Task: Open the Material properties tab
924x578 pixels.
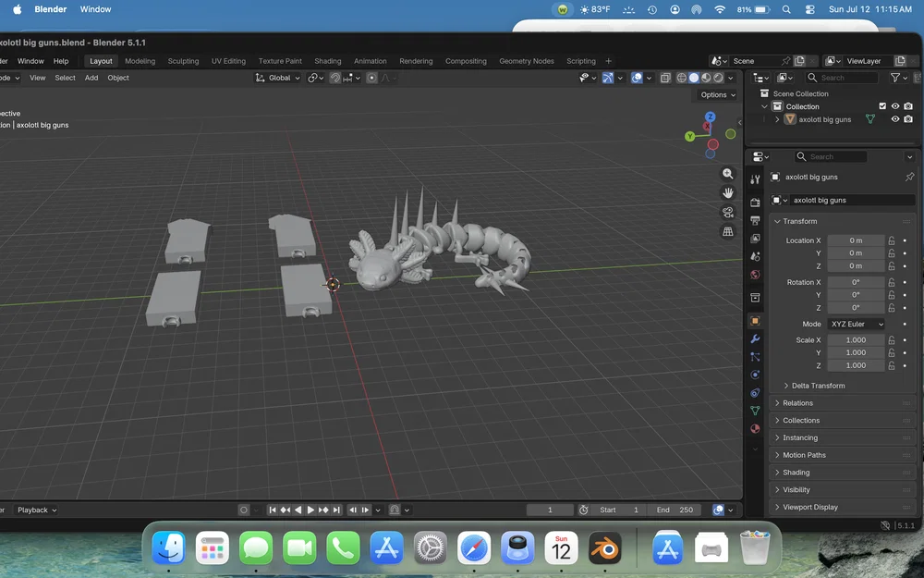Action: click(x=755, y=429)
